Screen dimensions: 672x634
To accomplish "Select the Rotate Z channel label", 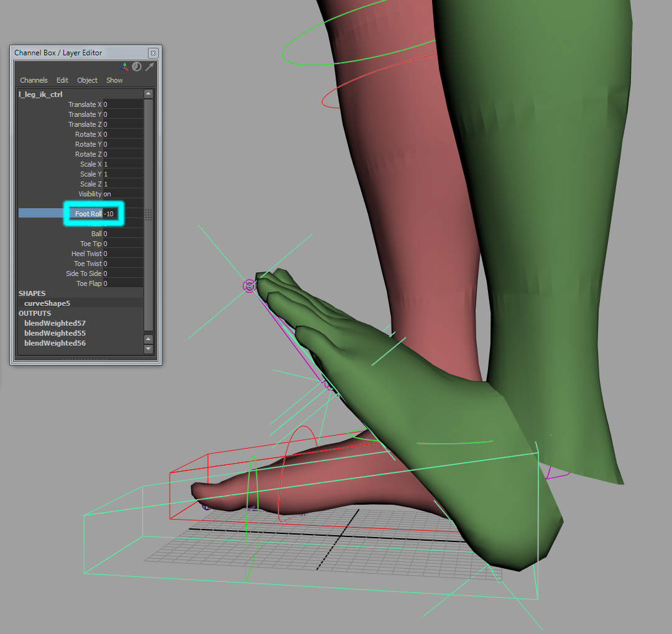I will [88, 154].
